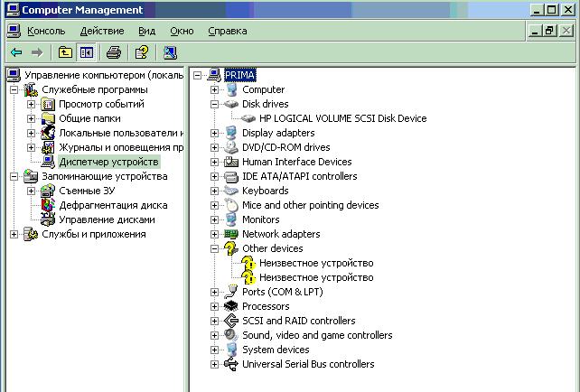This screenshot has height=392, width=580.
Task: Expand Службы и приложения in left tree
Action: coord(14,234)
